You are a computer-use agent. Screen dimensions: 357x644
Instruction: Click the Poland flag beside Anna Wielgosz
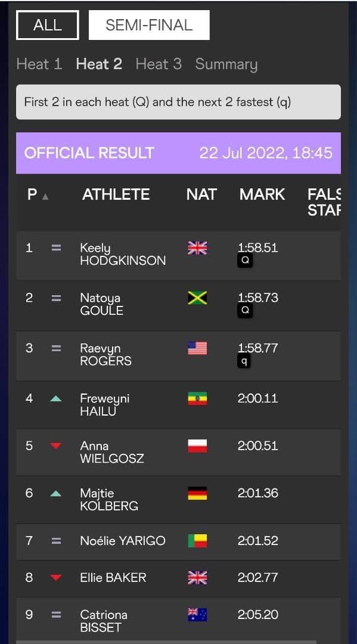tap(197, 446)
